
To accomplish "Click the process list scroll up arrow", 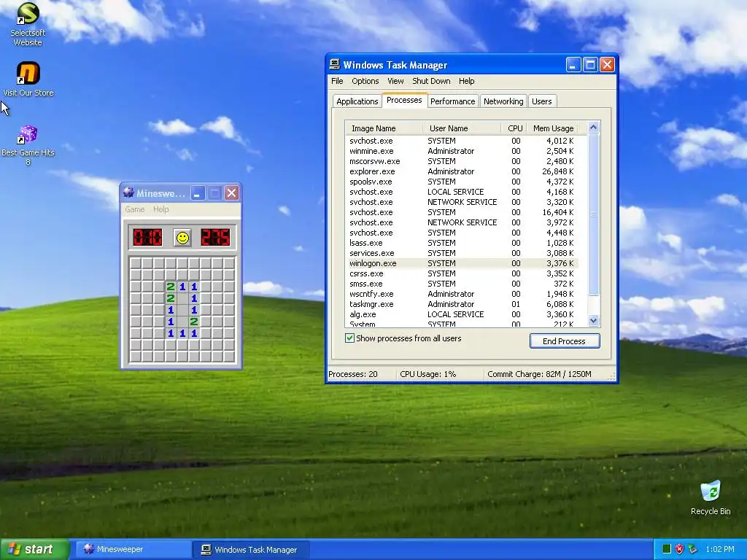I will tap(593, 127).
